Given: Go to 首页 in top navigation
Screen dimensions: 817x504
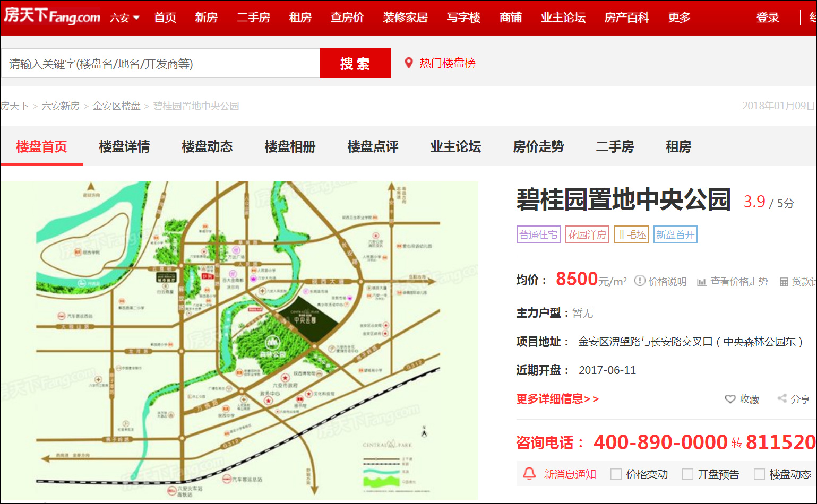Looking at the screenshot, I should tap(165, 18).
